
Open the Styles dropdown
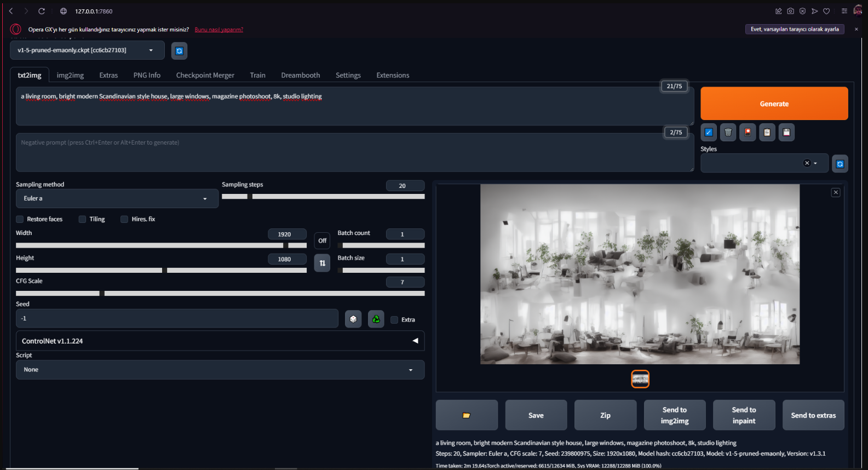tap(764, 163)
